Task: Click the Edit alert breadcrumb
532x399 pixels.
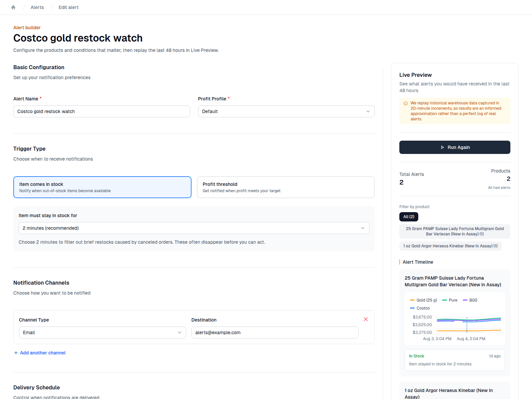Action: tap(68, 7)
